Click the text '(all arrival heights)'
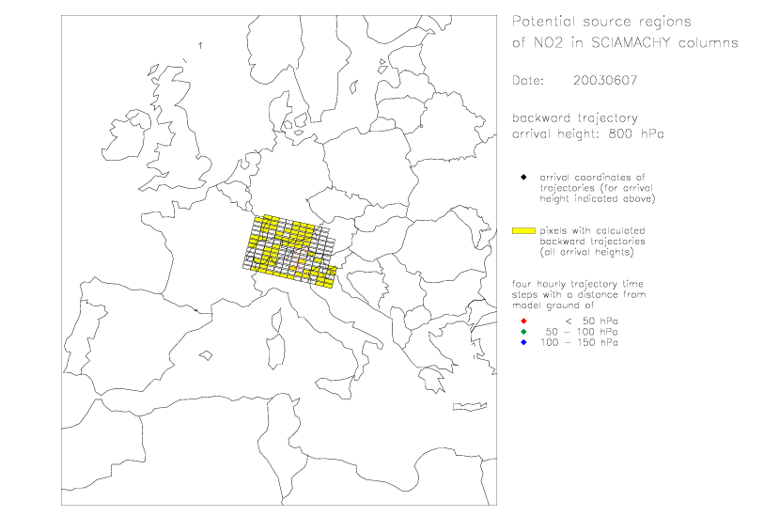The width and height of the screenshot is (764, 532). [x=586, y=252]
